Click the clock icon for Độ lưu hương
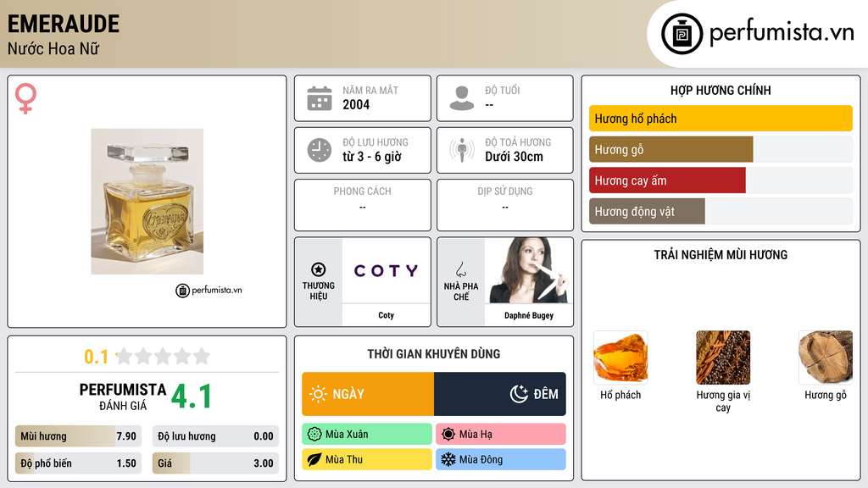 pyautogui.click(x=320, y=150)
